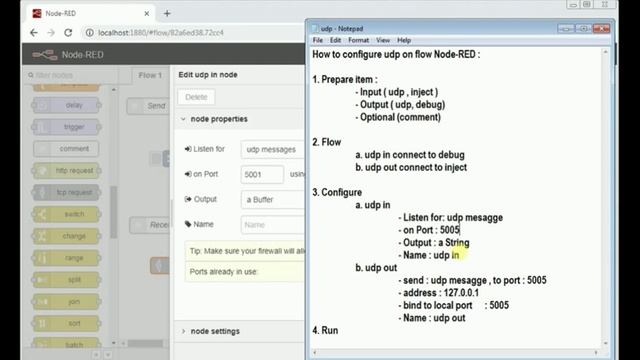
Task: Click palette scrollbar up arrow
Action: [x=114, y=89]
